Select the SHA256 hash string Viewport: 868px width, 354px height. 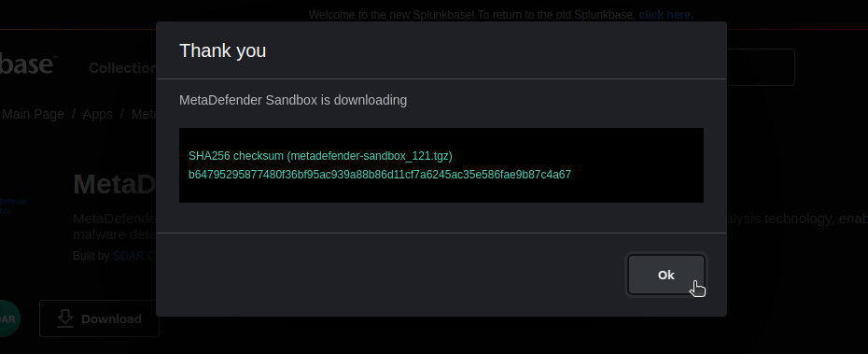coord(380,175)
